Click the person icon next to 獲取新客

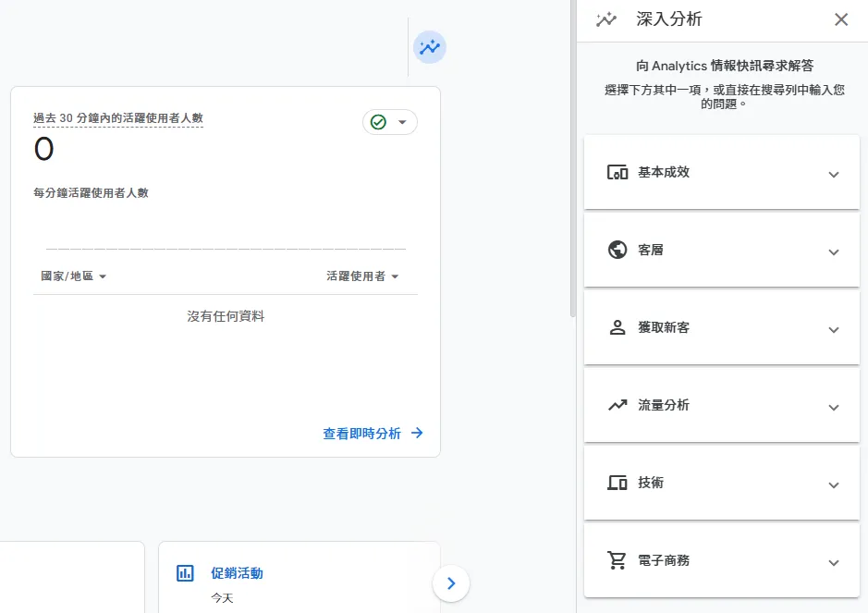[617, 327]
